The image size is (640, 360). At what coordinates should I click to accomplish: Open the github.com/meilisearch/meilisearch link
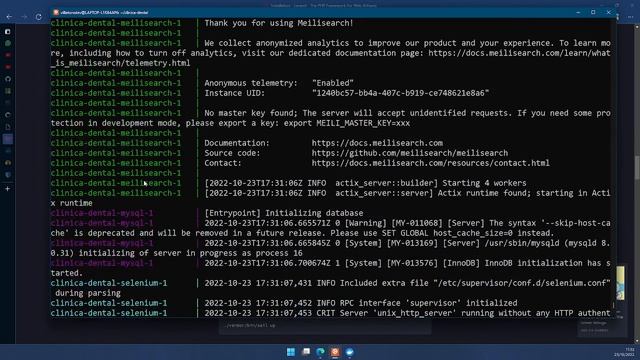(x=410, y=153)
